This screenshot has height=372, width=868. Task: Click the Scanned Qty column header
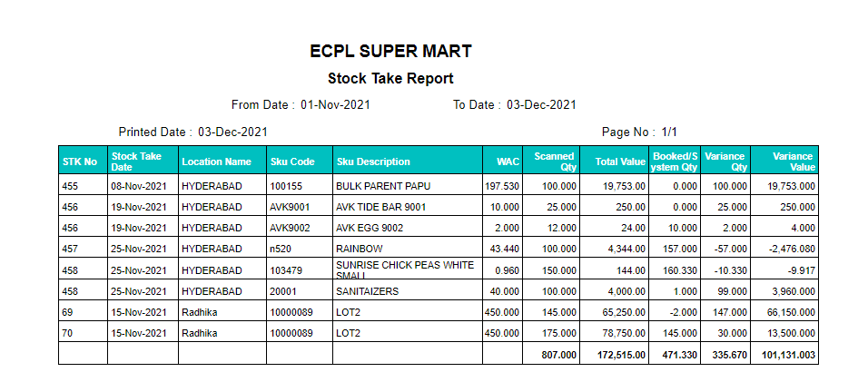(x=551, y=162)
